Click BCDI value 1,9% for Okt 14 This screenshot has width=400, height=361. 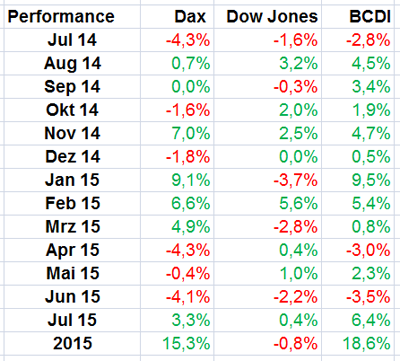coord(371,110)
